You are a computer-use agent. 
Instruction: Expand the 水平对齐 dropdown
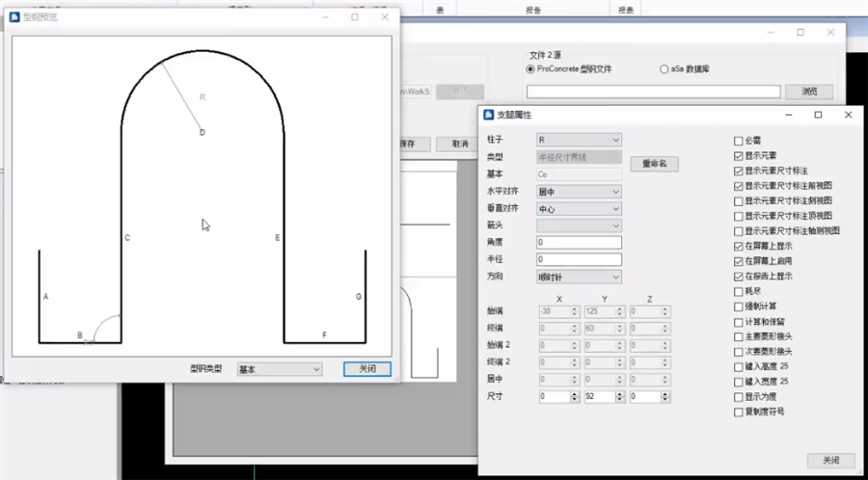point(579,192)
